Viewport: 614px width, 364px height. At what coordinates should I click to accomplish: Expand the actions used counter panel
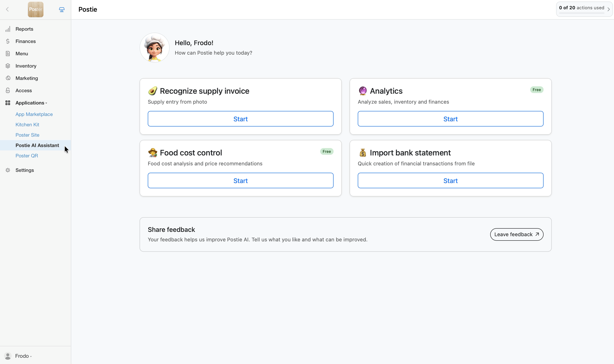(584, 9)
